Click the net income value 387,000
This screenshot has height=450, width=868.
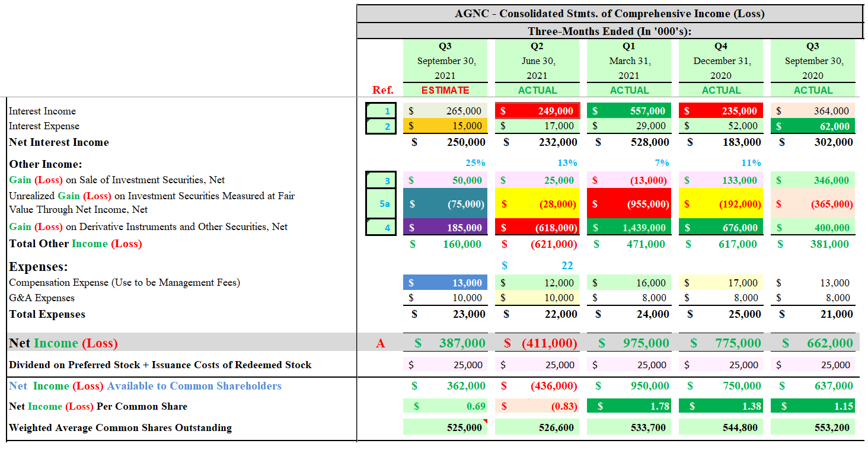[462, 343]
